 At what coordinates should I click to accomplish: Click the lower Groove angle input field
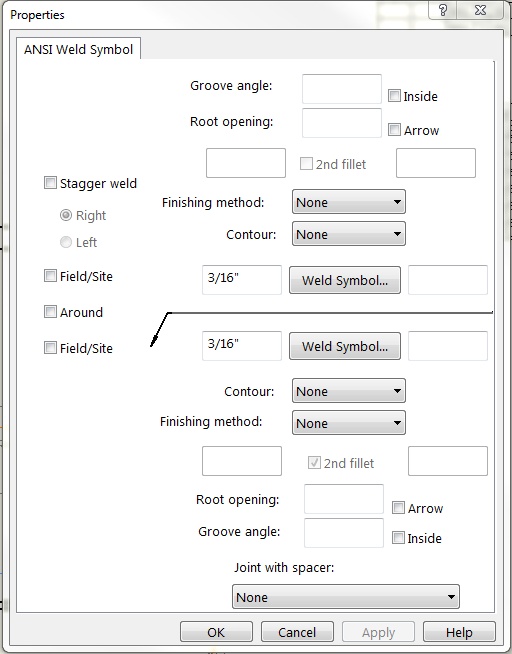tap(344, 533)
